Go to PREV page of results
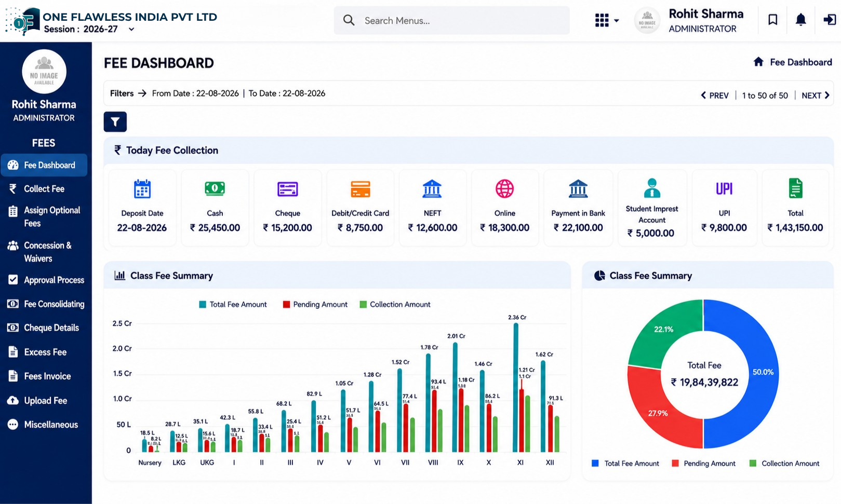The height and width of the screenshot is (504, 841). click(715, 96)
